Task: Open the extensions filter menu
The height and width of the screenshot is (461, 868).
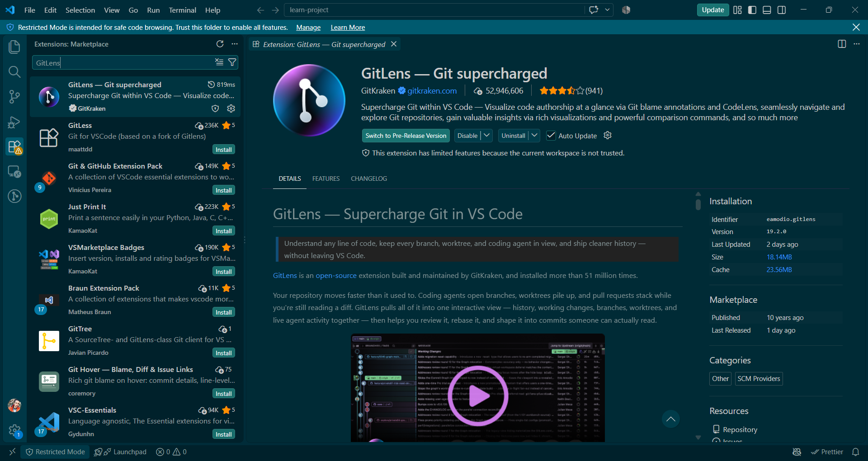Action: pos(232,62)
